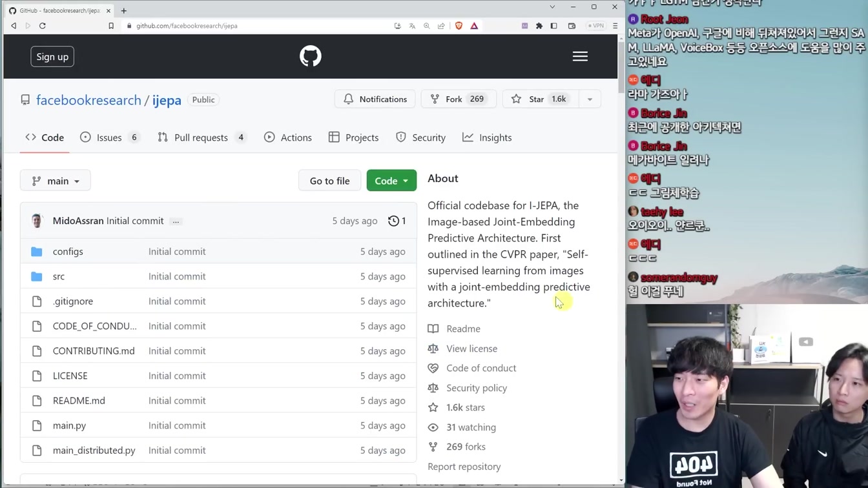Switch to the Issues tab
868x488 pixels.
point(109,137)
